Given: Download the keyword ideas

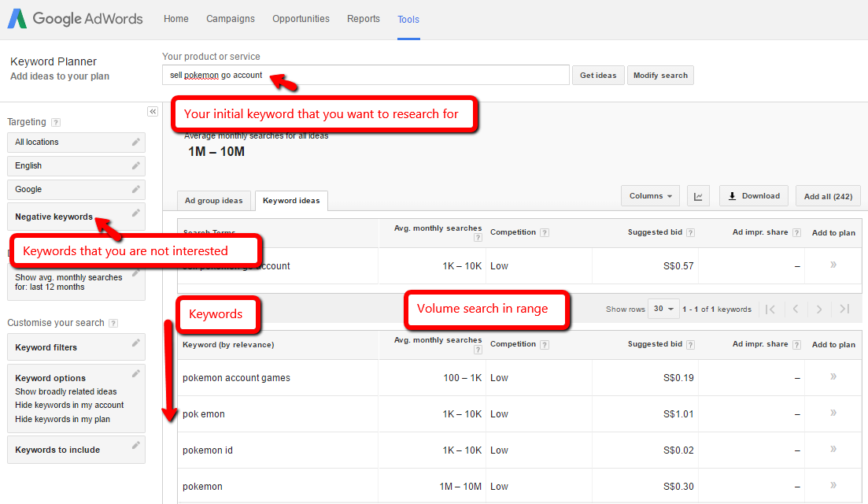Looking at the screenshot, I should (x=753, y=196).
